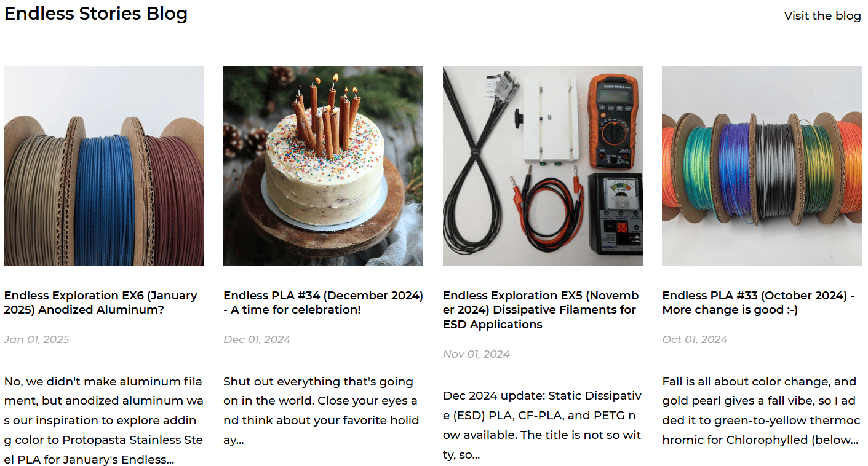Click the Jan 01, 2025 date
This screenshot has height=466, width=868.
(x=37, y=339)
